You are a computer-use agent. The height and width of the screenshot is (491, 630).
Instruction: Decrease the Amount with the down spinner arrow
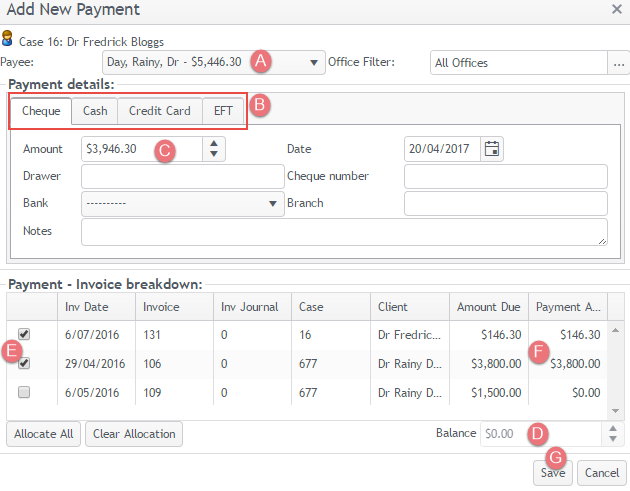click(213, 154)
